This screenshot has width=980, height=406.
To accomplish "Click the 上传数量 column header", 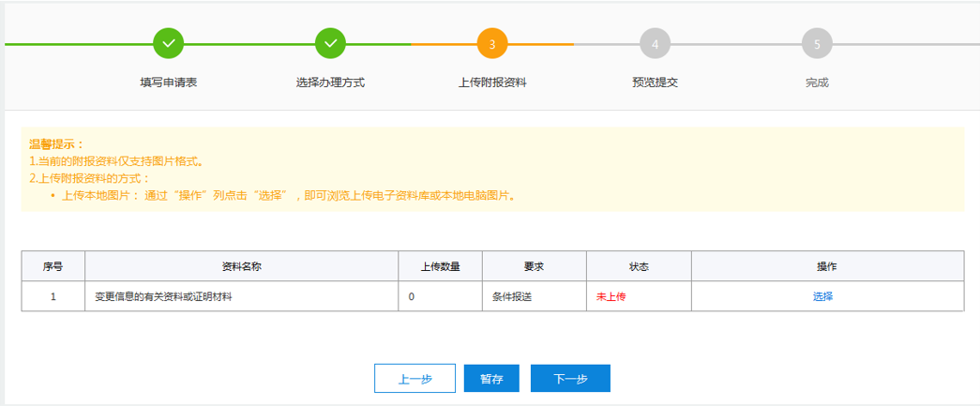I will pos(441,266).
